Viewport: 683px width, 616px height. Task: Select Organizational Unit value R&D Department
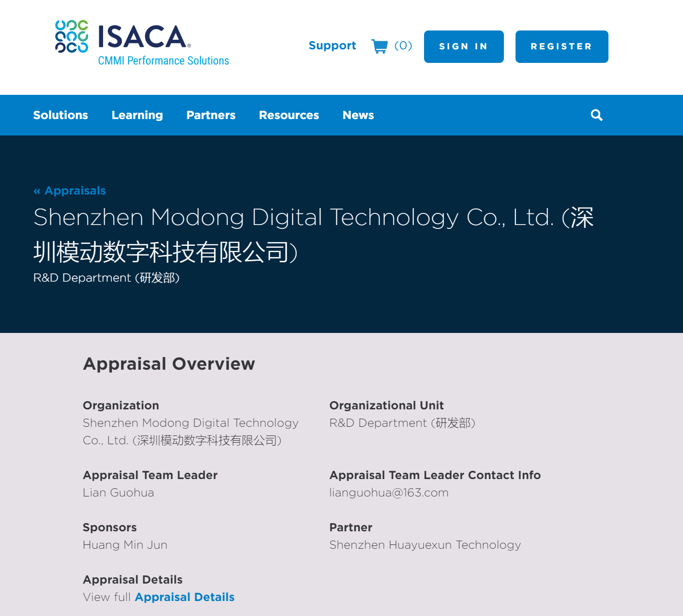coord(403,423)
